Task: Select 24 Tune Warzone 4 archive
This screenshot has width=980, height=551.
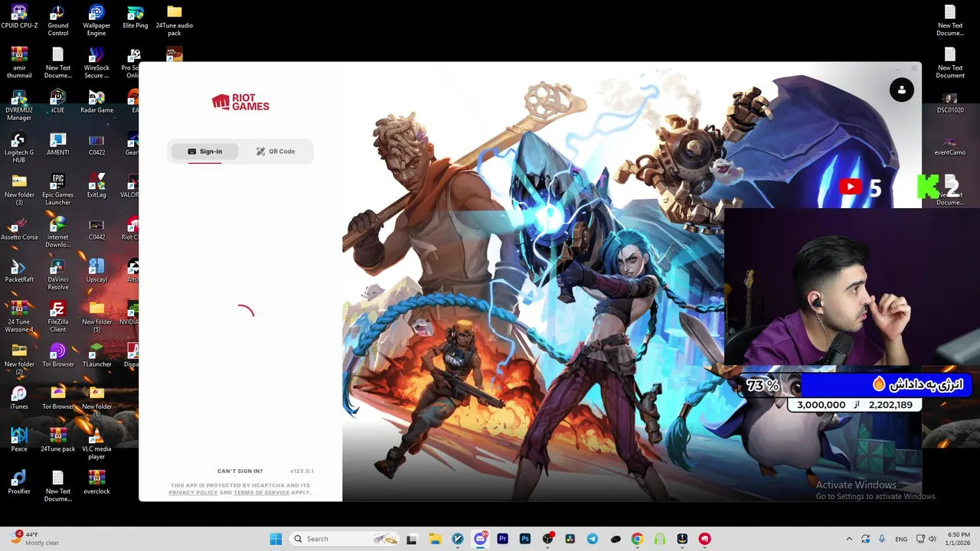Action: pyautogui.click(x=19, y=317)
